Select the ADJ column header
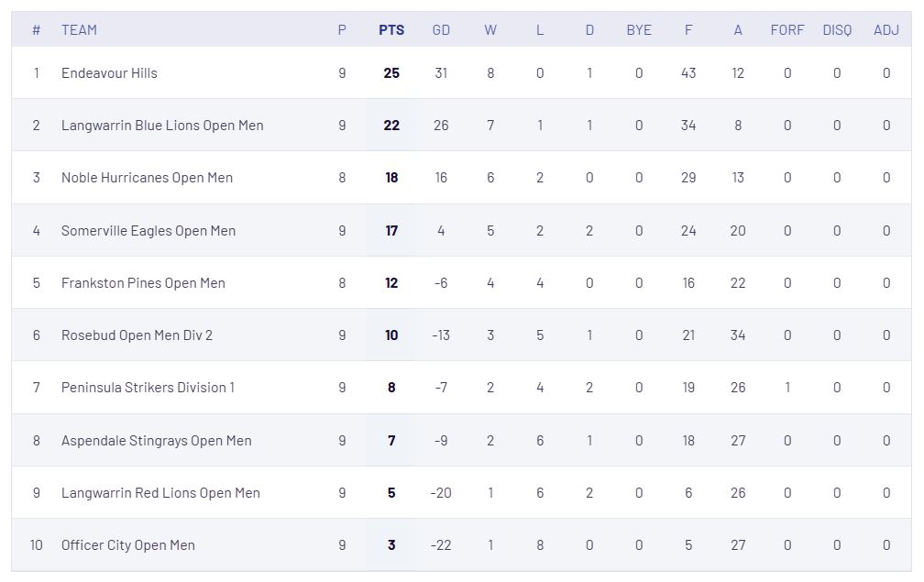This screenshot has width=924, height=582. (x=886, y=30)
